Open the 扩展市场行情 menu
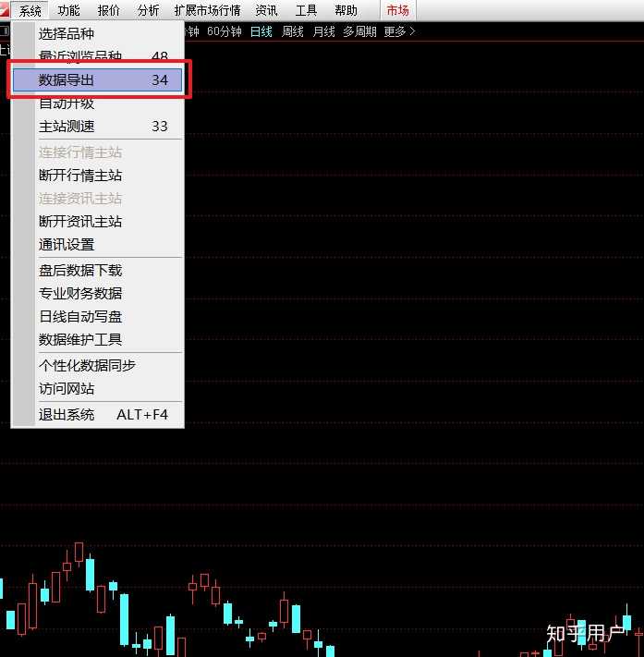This screenshot has height=657, width=644. tap(207, 10)
